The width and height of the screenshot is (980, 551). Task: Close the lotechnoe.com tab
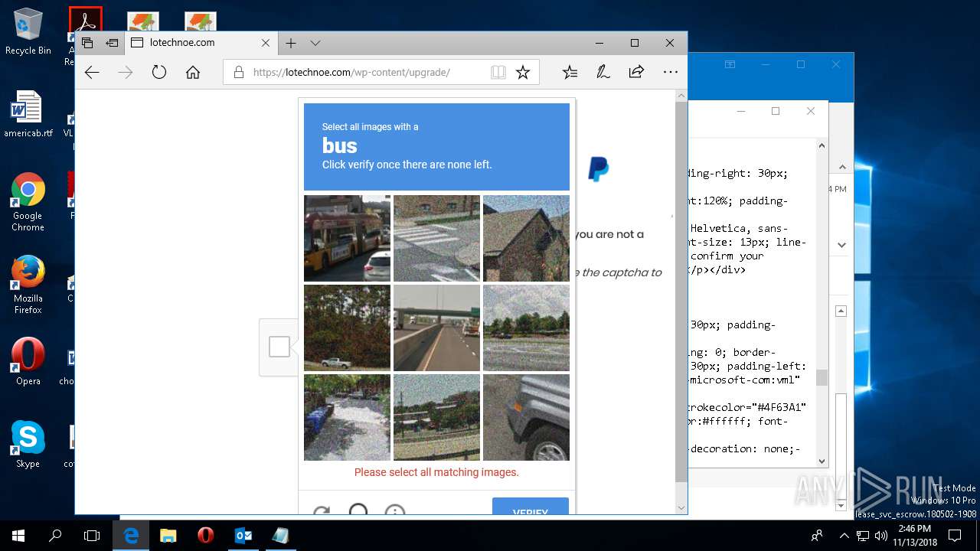(x=266, y=43)
